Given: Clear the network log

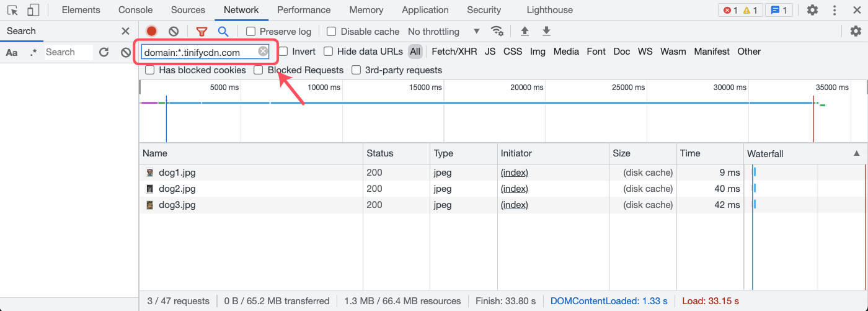Looking at the screenshot, I should coord(174,31).
